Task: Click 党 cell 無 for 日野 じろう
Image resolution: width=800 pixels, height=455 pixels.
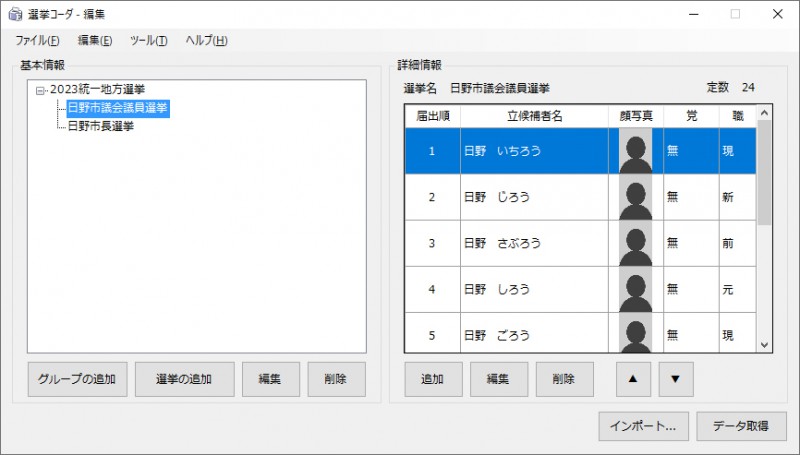Action: [691, 197]
